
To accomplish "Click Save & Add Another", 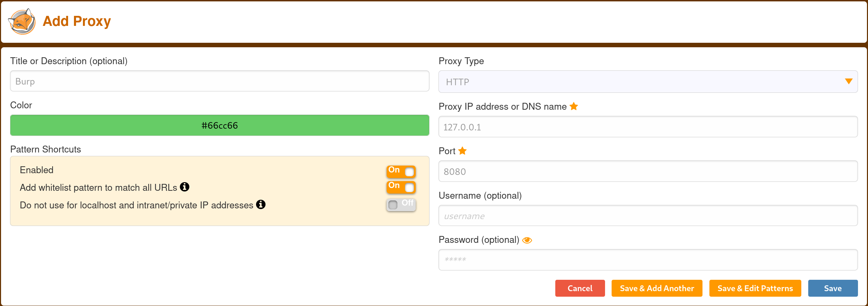I will 657,288.
